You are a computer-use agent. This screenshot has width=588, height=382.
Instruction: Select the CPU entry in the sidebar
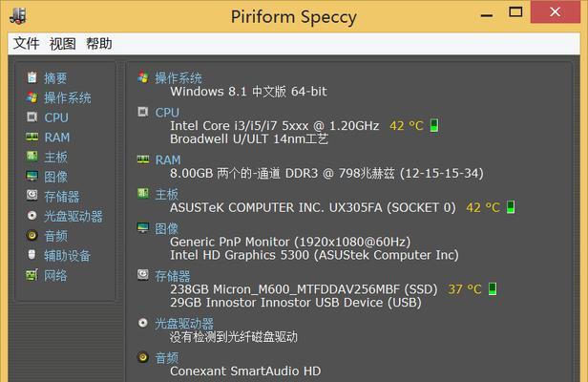click(x=56, y=117)
